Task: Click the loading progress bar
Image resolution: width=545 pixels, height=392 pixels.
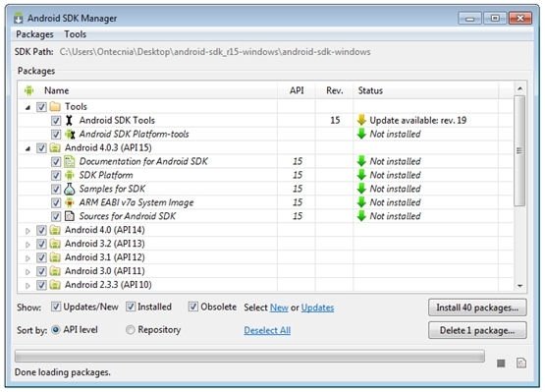Action: click(x=249, y=357)
